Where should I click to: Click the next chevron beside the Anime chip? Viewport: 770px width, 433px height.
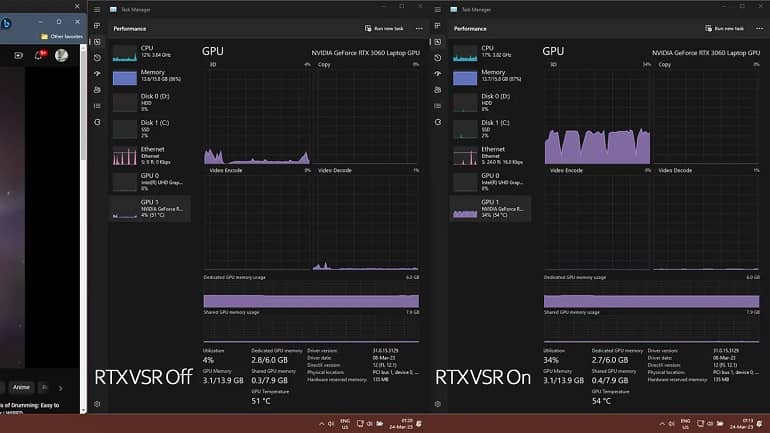(60, 388)
